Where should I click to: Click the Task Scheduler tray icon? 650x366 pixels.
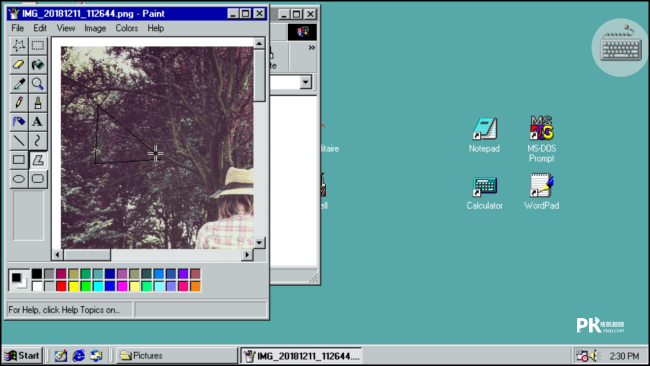point(582,356)
